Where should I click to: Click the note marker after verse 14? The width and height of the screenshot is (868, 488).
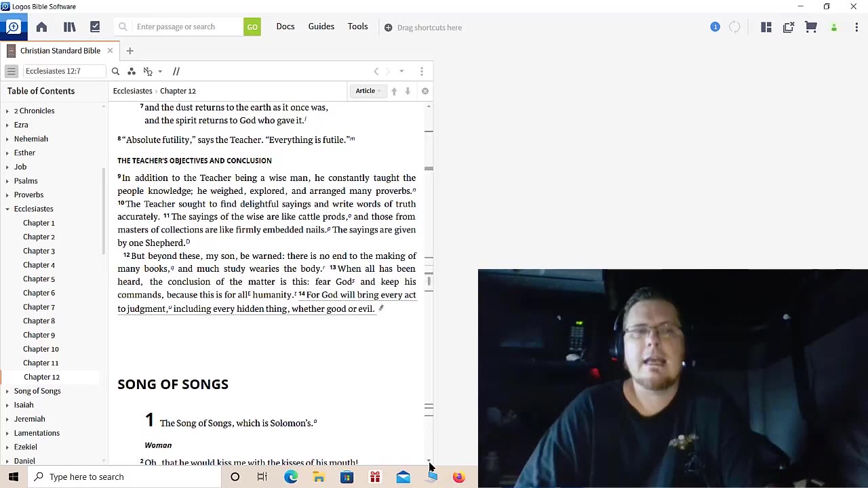pyautogui.click(x=381, y=308)
